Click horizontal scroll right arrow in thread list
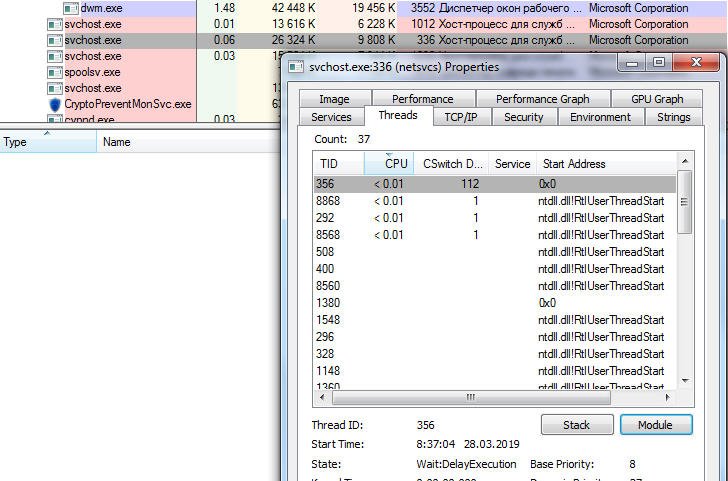728x481 pixels. click(x=668, y=397)
